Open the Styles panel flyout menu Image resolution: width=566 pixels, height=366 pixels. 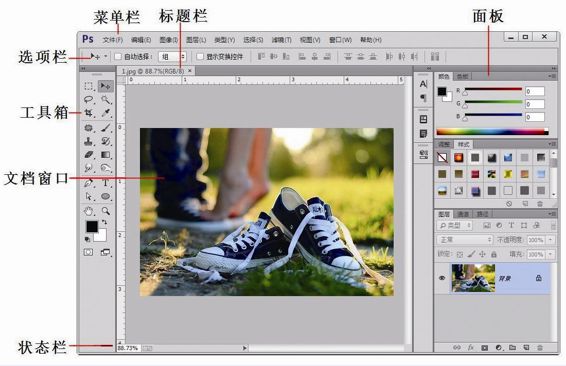(x=552, y=144)
